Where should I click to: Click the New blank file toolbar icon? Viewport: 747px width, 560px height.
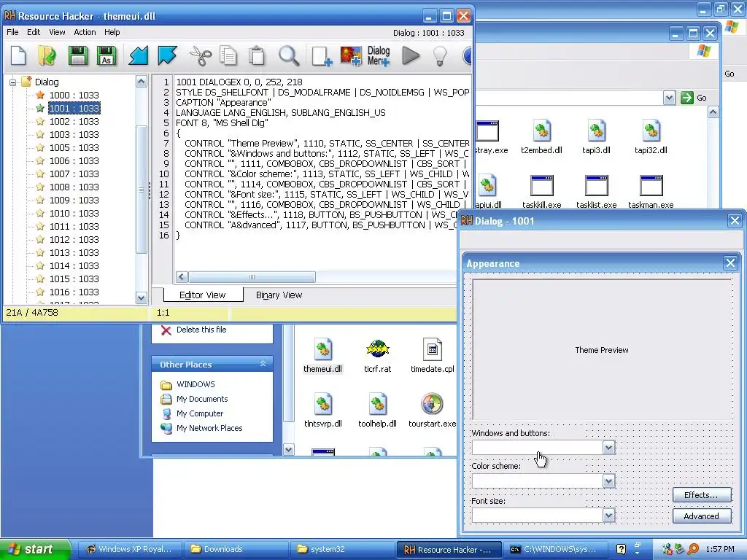[18, 55]
